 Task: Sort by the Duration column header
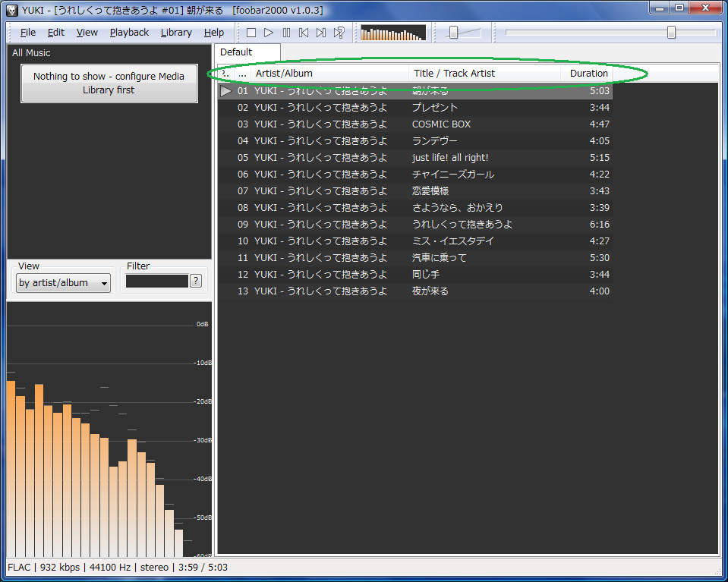coord(587,74)
